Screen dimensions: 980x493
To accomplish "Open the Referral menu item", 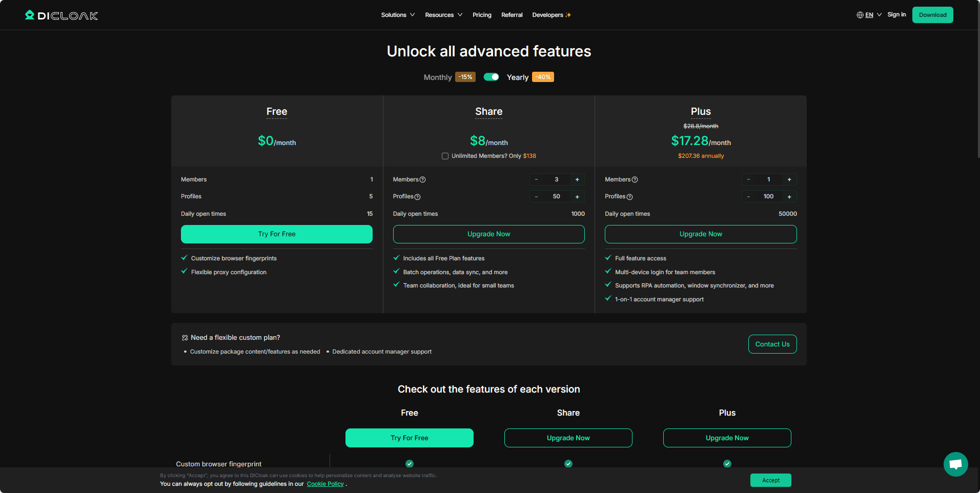I will [512, 15].
